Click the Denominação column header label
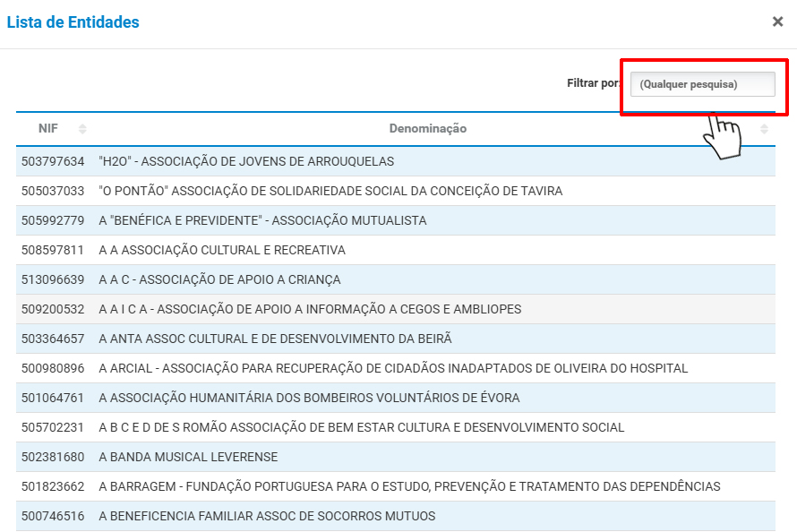 tap(427, 129)
